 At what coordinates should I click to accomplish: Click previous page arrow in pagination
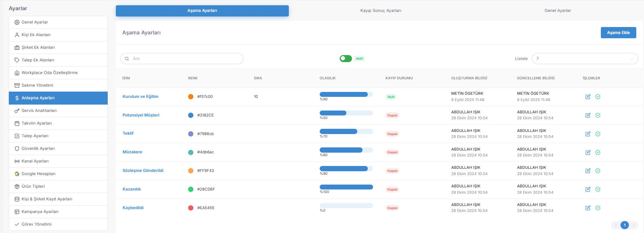coord(616,225)
